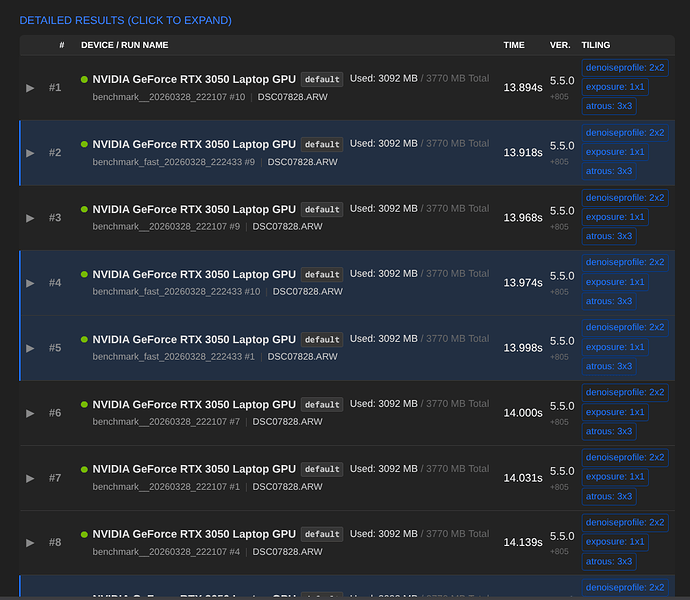Expand result row #5 triangle
Viewport: 690px width, 600px height.
(x=30, y=348)
